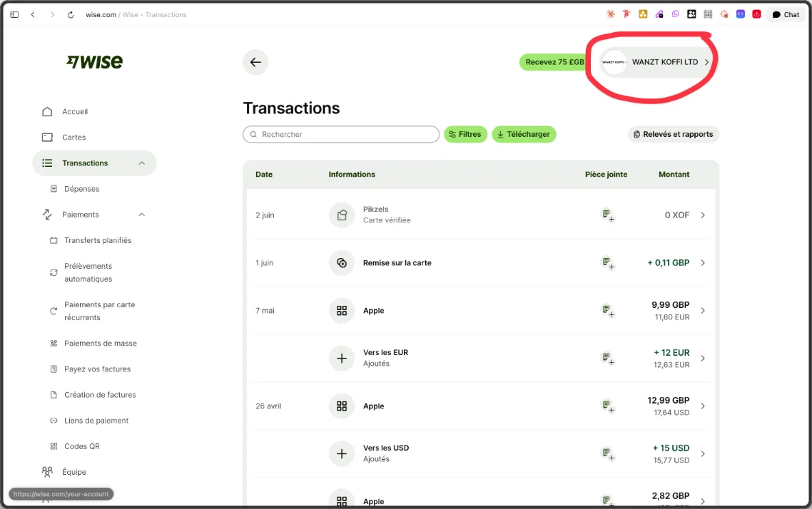Click the Informations column header
812x509 pixels.
click(x=352, y=175)
